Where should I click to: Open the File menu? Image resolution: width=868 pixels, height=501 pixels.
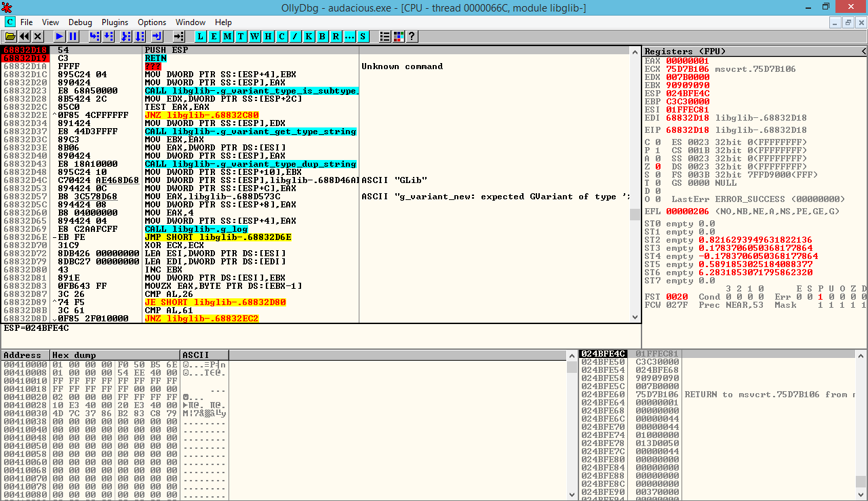tap(26, 22)
